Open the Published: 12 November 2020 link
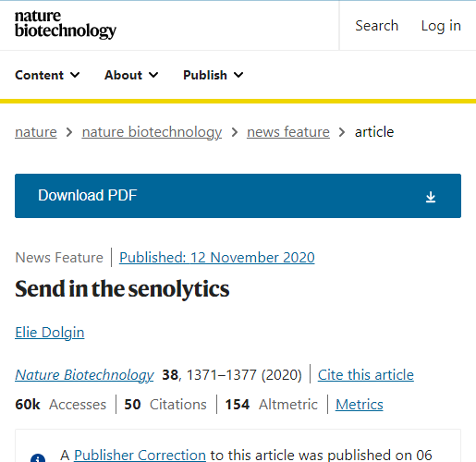The image size is (476, 462). (217, 258)
